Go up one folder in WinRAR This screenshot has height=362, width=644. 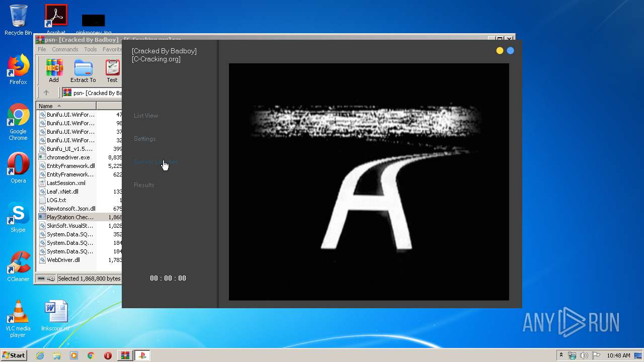(46, 93)
